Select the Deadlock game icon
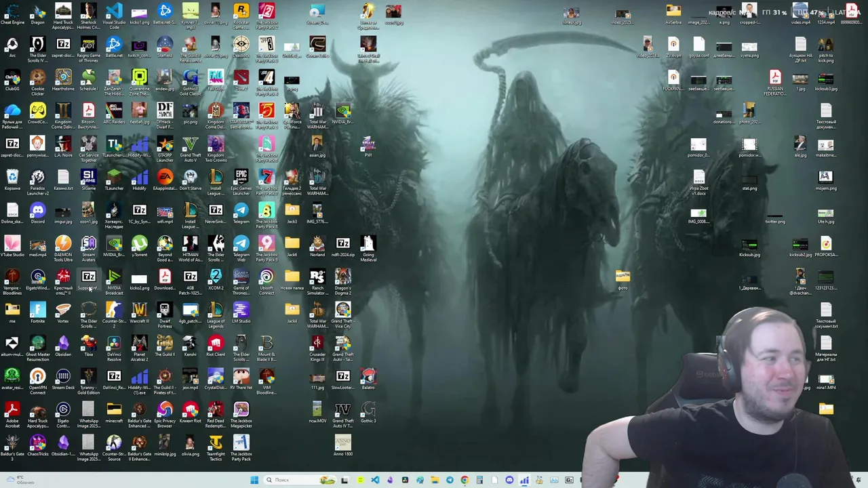868x488 pixels. (241, 45)
